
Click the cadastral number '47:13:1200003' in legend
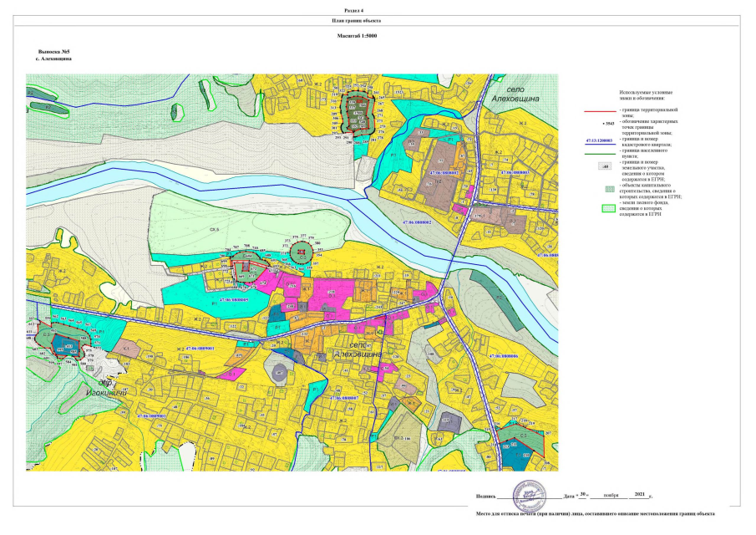(x=601, y=142)
